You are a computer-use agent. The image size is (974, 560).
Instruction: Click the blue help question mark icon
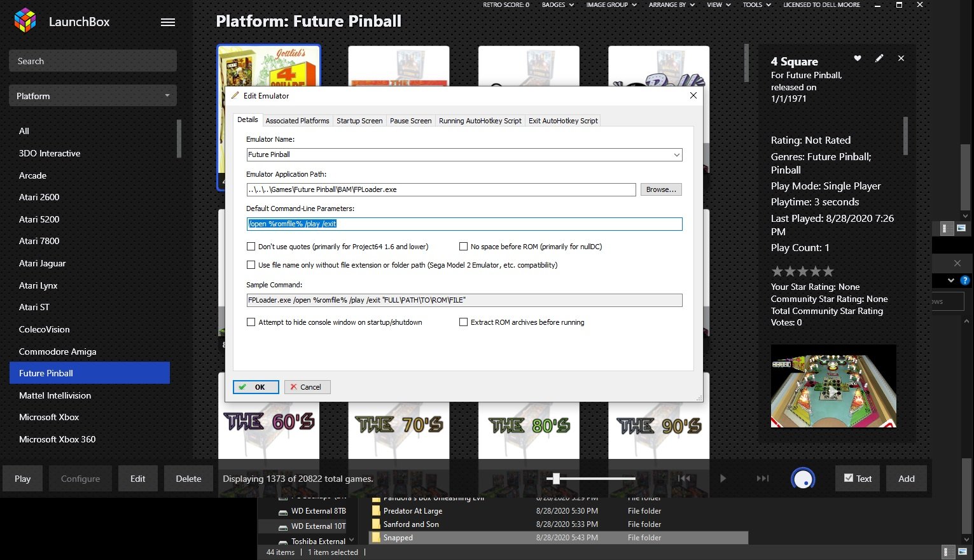click(964, 280)
